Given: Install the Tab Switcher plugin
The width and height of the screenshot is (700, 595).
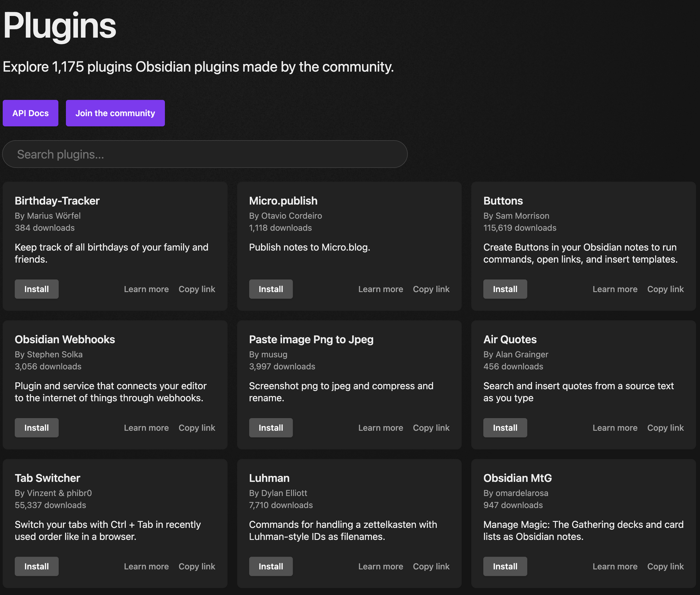Looking at the screenshot, I should tap(36, 566).
